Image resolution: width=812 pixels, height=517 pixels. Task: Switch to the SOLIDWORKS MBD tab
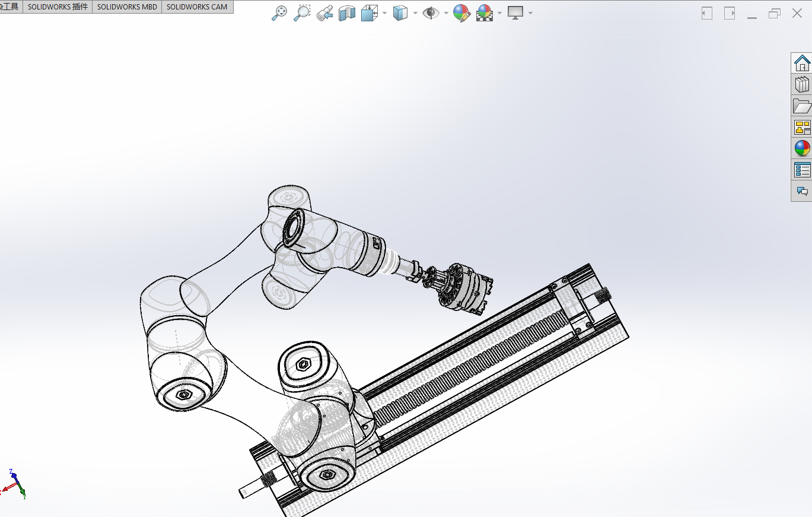(x=127, y=7)
